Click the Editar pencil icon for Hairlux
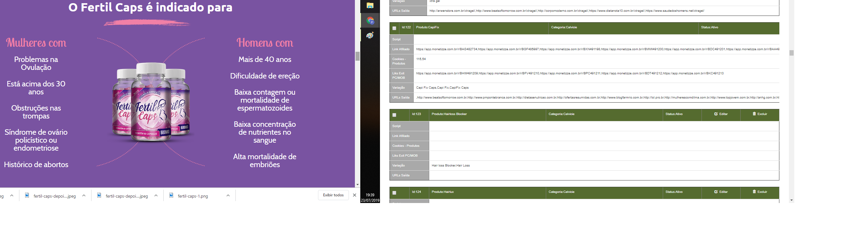 click(x=716, y=192)
